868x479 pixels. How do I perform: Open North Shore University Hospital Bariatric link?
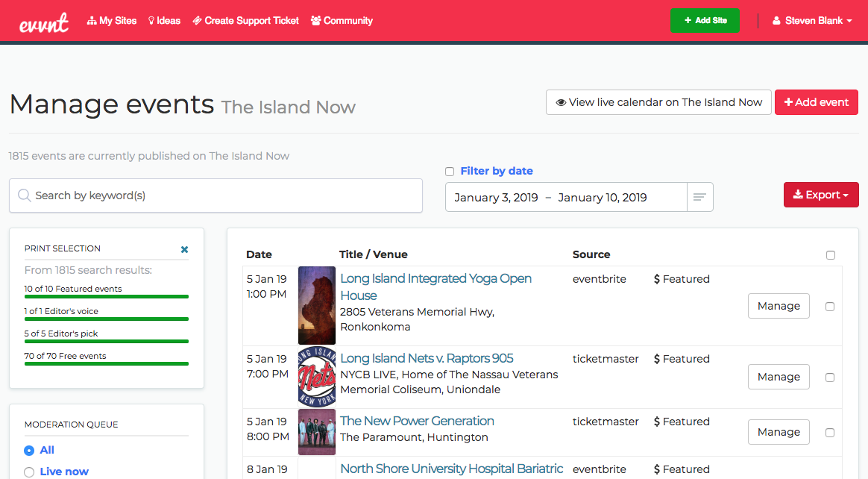pyautogui.click(x=451, y=469)
